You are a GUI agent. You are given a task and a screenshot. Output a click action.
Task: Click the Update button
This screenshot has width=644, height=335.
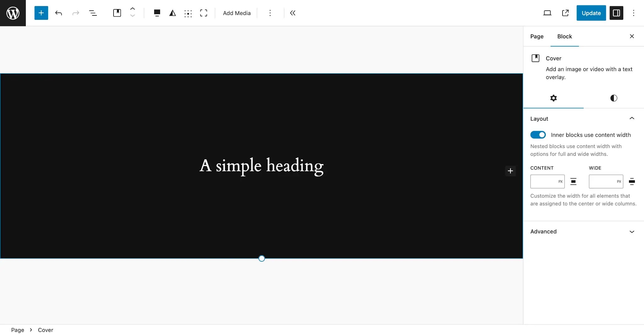pos(591,13)
